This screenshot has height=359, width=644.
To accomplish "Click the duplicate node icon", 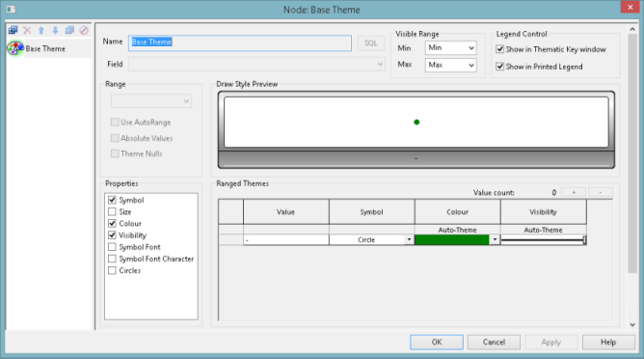I will point(69,30).
